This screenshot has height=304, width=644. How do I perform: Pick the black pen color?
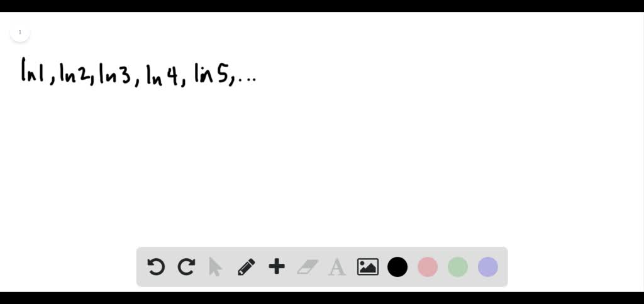pyautogui.click(x=397, y=267)
